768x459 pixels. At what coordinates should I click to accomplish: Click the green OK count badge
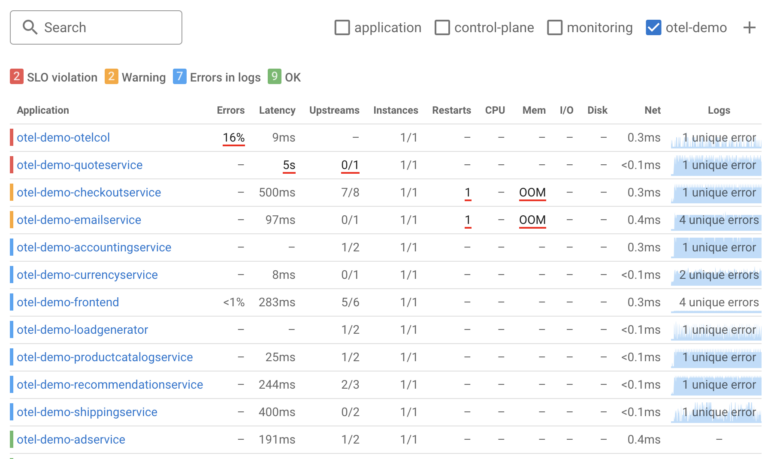coord(274,77)
